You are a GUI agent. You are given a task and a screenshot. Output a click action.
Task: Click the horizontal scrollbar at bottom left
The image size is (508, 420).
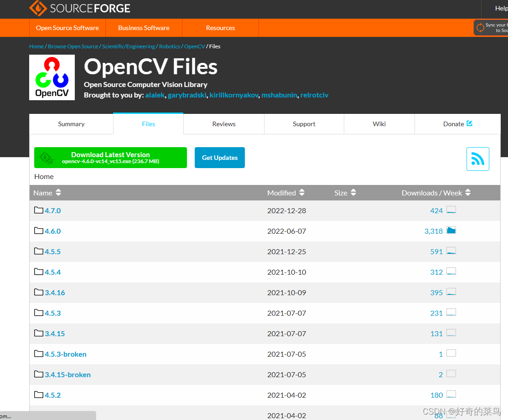(x=48, y=415)
